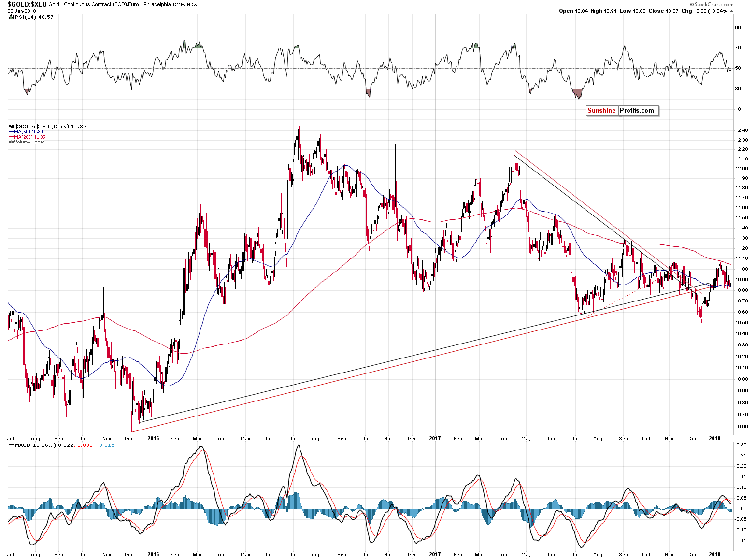Image resolution: width=756 pixels, height=559 pixels.
Task: Click the 10.50 price axis label
Action: 742,323
